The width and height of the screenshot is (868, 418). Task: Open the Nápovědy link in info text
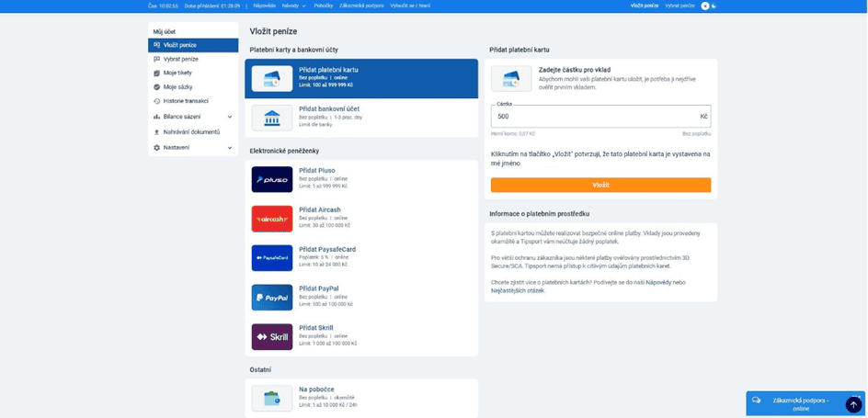point(658,283)
